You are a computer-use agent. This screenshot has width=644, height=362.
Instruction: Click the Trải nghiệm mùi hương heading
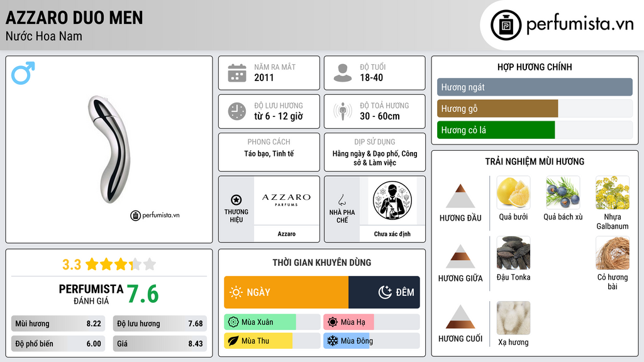[x=535, y=162]
